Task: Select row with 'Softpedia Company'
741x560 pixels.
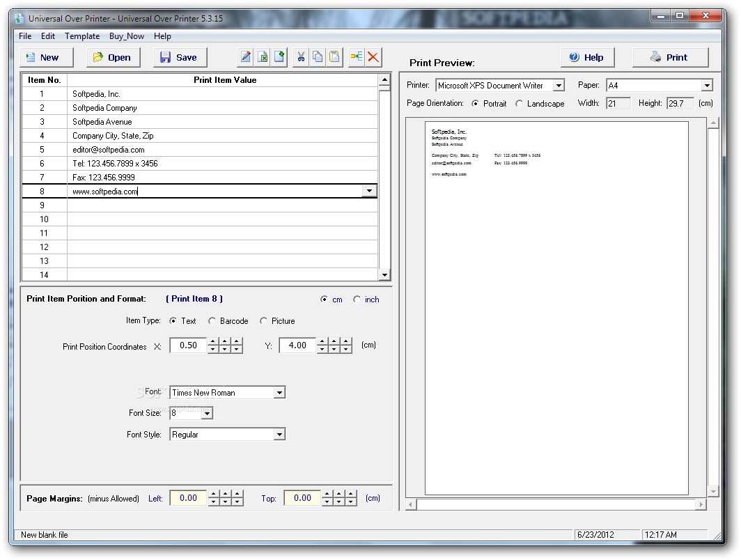Action: tap(200, 108)
